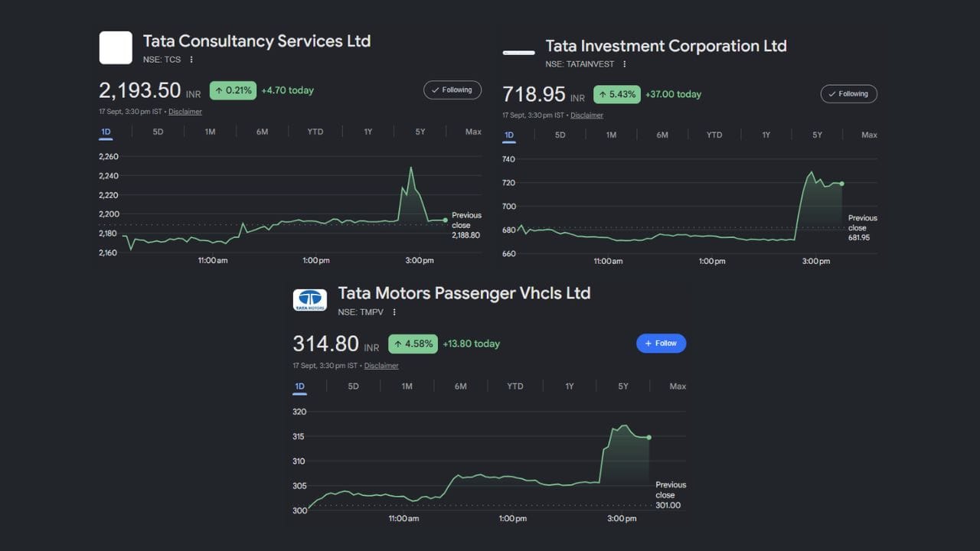Select the 6M tab on Tata Motors chart
Viewport: 980px width, 551px height.
click(x=460, y=386)
